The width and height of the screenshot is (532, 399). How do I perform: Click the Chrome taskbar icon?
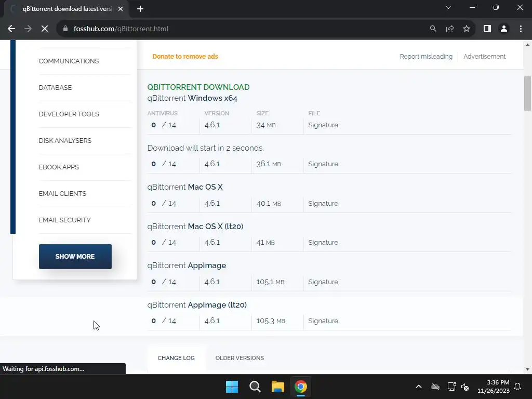coord(301,387)
